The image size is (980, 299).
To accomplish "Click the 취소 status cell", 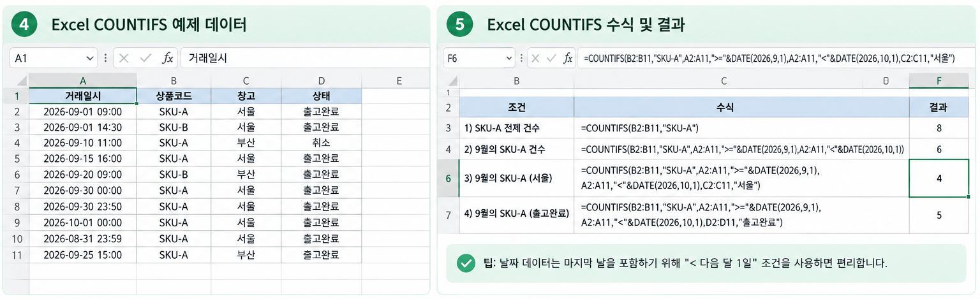I will (322, 143).
